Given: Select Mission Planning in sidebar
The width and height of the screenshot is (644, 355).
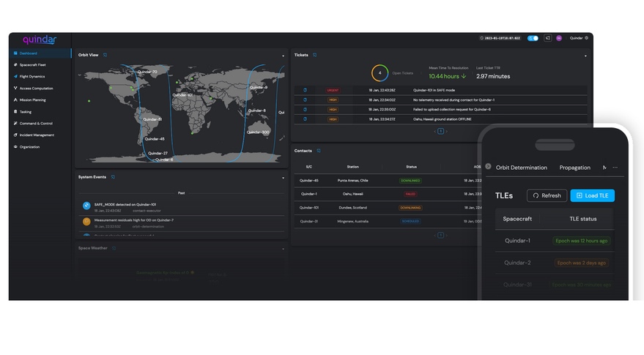Looking at the screenshot, I should (x=32, y=100).
